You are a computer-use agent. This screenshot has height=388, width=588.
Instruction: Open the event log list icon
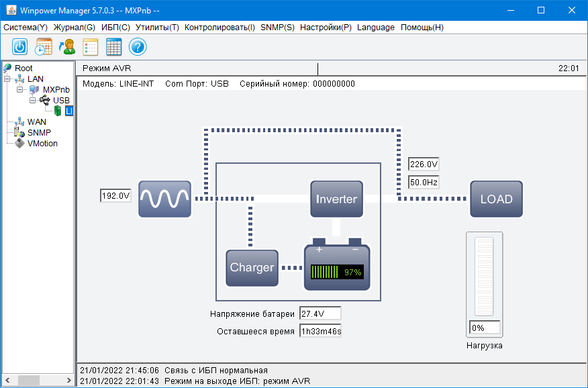point(91,47)
